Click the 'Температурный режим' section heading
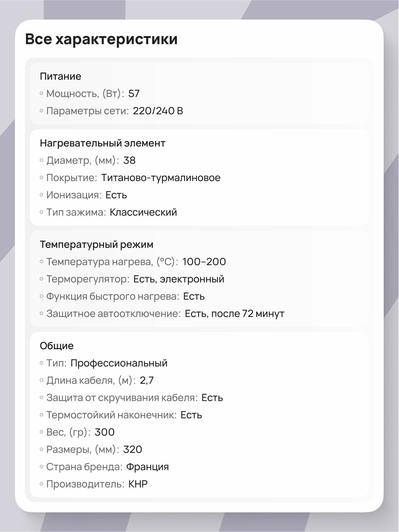Screen dimensions: 399x532 pyautogui.click(x=97, y=245)
